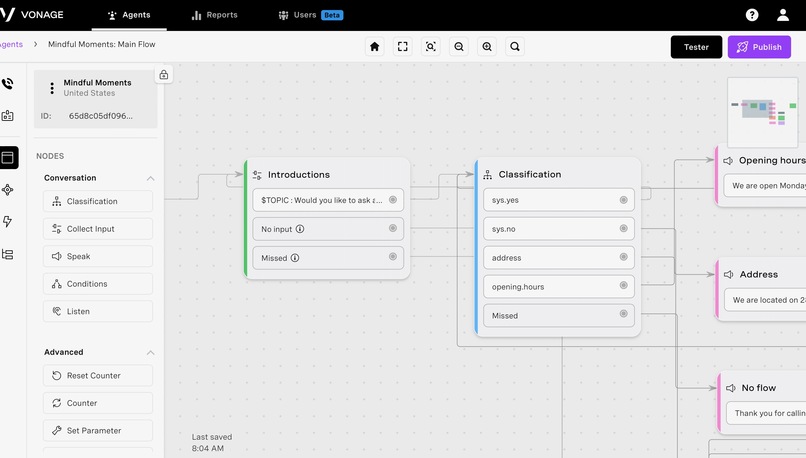
Task: Click the $TOPIC prompt row in Introductions
Action: (328, 200)
